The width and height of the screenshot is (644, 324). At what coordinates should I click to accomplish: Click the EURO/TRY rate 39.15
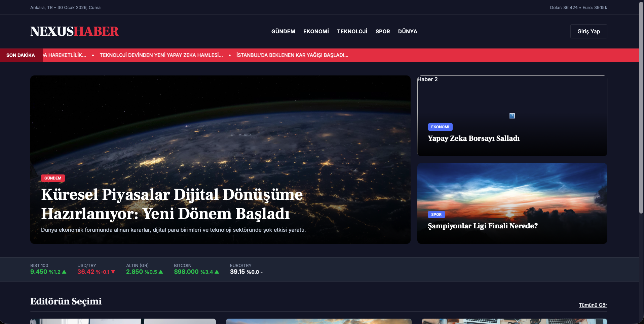click(x=237, y=272)
